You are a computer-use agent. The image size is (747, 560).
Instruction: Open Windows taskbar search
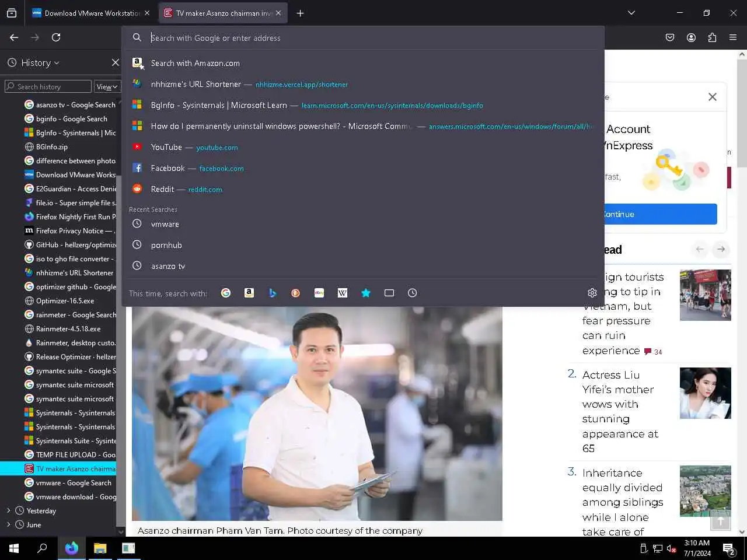[x=42, y=548]
